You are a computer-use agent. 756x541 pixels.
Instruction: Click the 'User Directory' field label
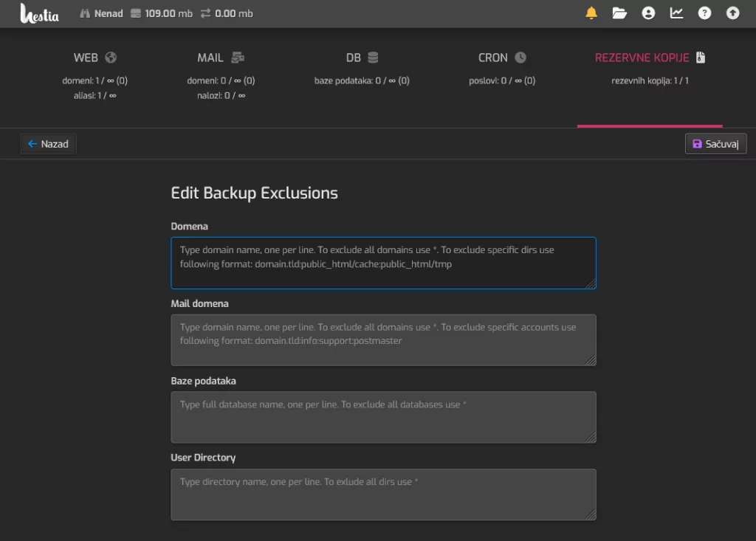pyautogui.click(x=203, y=458)
